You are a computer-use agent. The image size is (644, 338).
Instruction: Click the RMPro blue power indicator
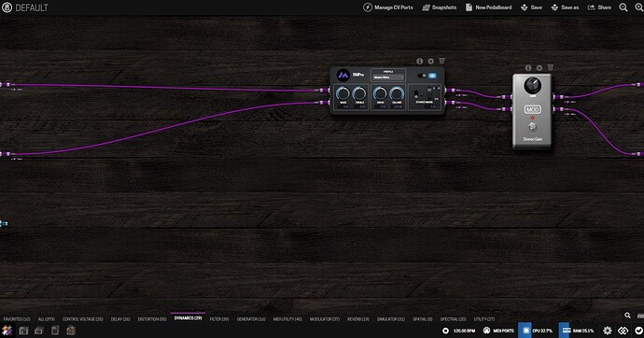432,76
